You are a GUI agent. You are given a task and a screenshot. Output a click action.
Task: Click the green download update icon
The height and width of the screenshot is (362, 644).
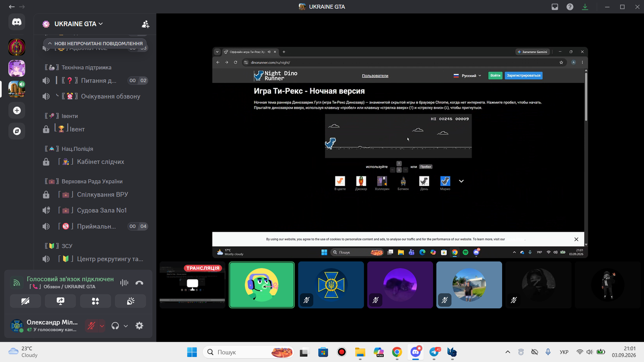pos(585,7)
